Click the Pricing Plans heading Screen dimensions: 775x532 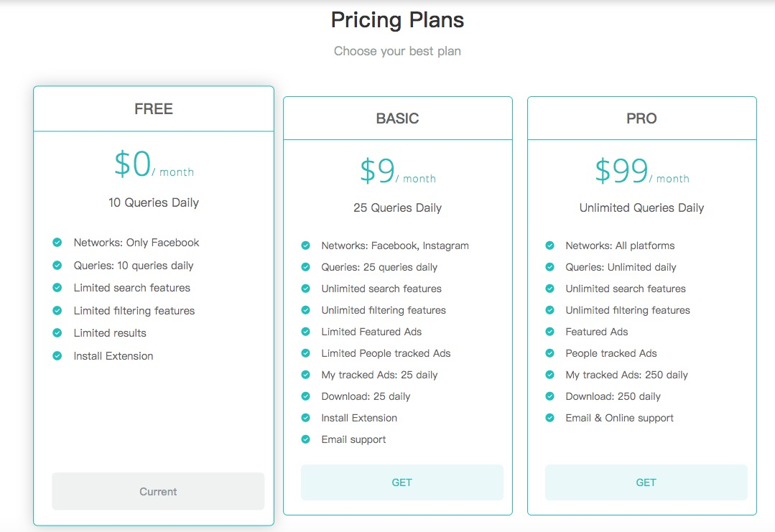(397, 20)
